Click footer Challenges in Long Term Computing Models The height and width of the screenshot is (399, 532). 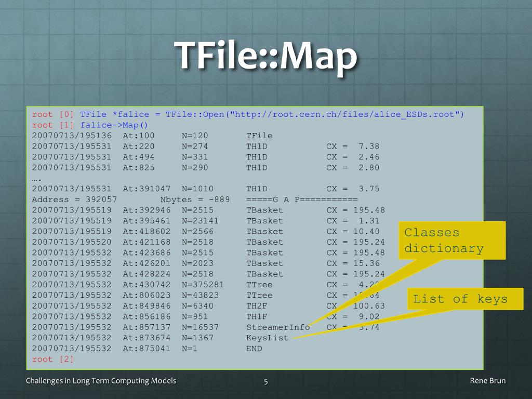click(x=101, y=381)
